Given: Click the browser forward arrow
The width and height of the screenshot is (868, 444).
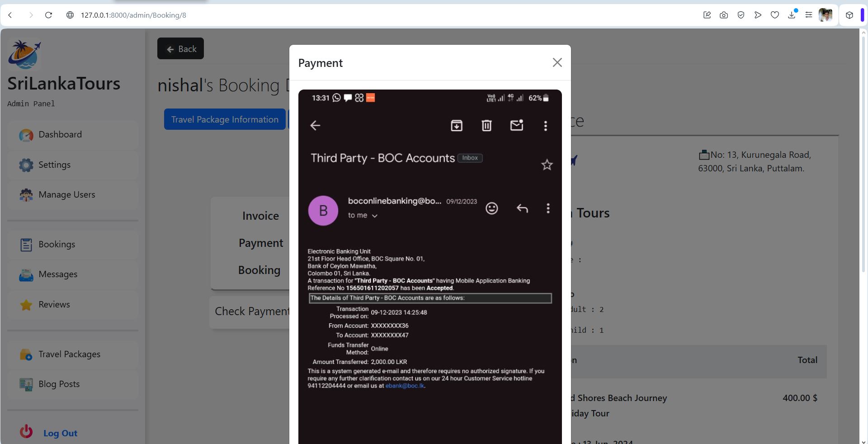Looking at the screenshot, I should [31, 15].
